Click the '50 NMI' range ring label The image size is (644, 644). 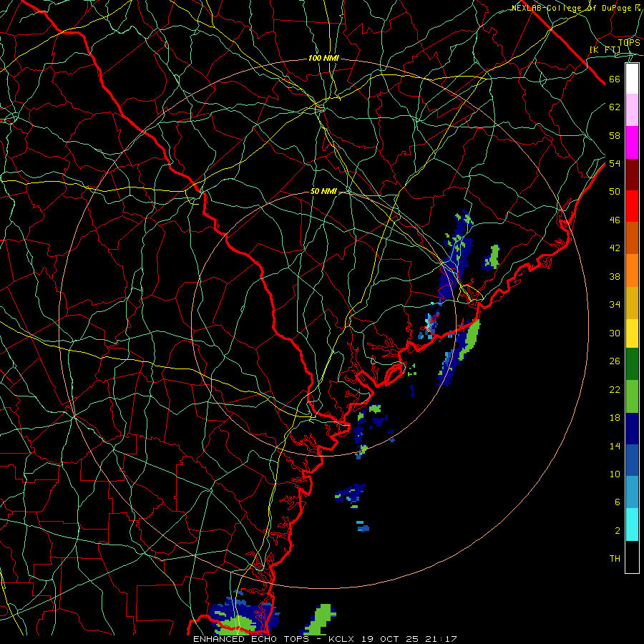[323, 191]
